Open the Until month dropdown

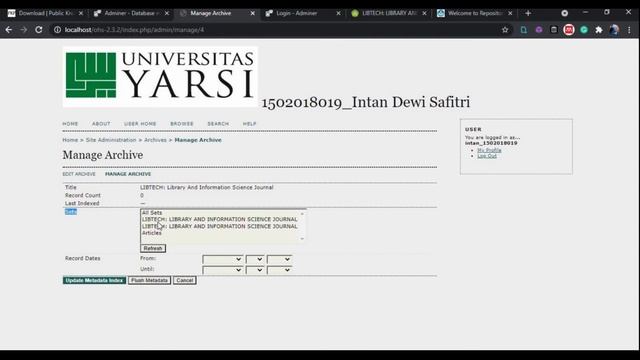(223, 270)
